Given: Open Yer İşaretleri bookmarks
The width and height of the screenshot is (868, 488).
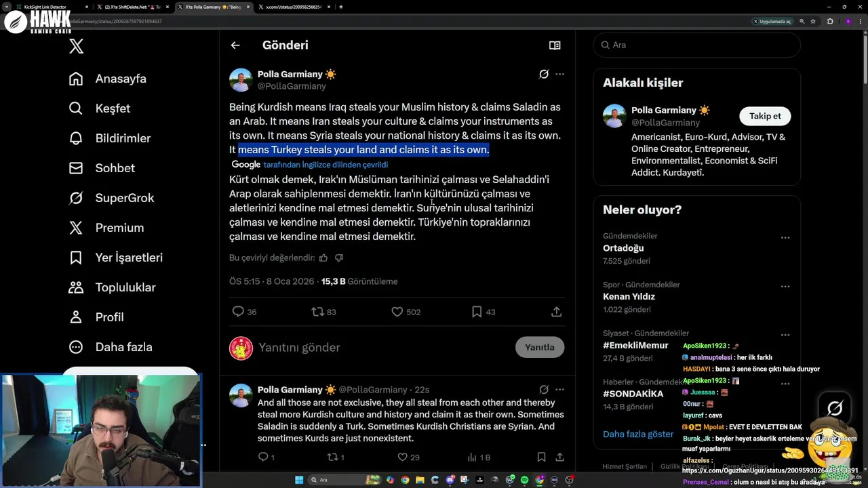Looking at the screenshot, I should [115, 258].
